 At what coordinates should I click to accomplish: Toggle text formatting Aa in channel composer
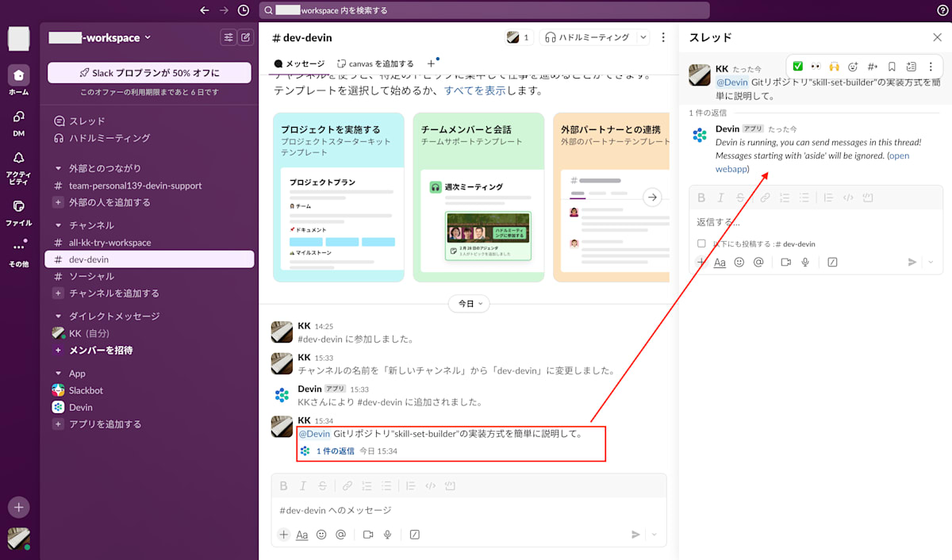pos(302,535)
